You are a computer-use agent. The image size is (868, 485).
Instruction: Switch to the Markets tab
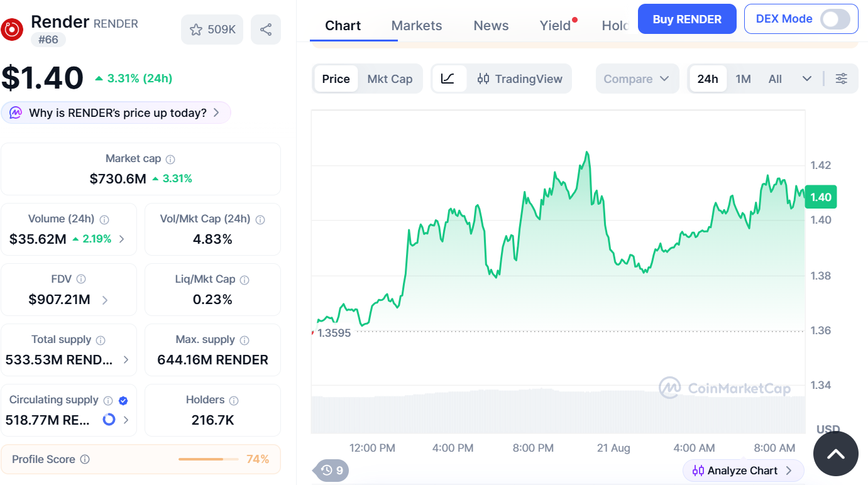click(x=417, y=26)
